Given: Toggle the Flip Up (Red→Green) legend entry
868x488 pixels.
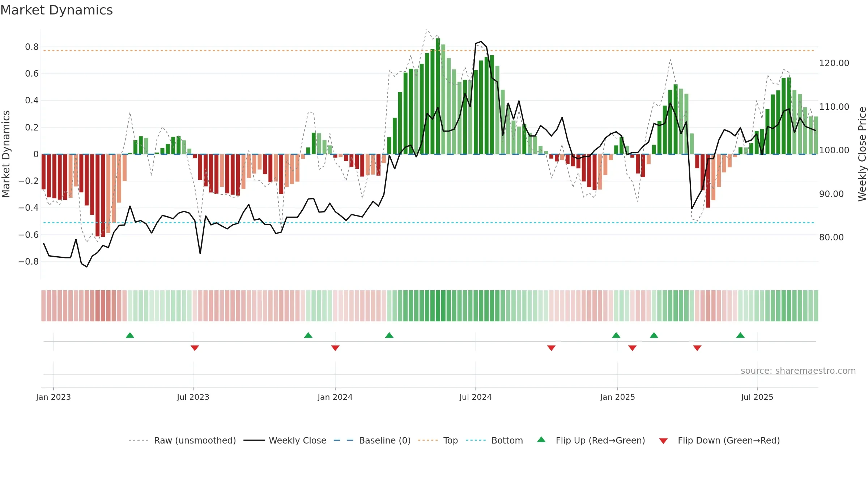Looking at the screenshot, I should point(591,440).
